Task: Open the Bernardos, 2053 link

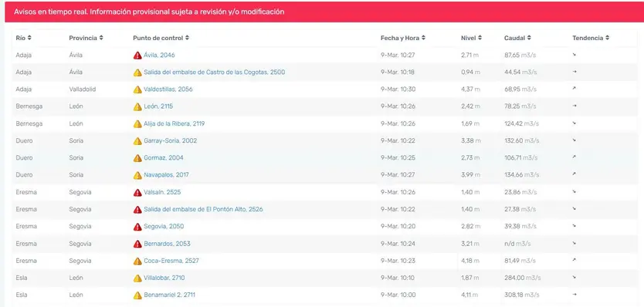Action: 167,244
